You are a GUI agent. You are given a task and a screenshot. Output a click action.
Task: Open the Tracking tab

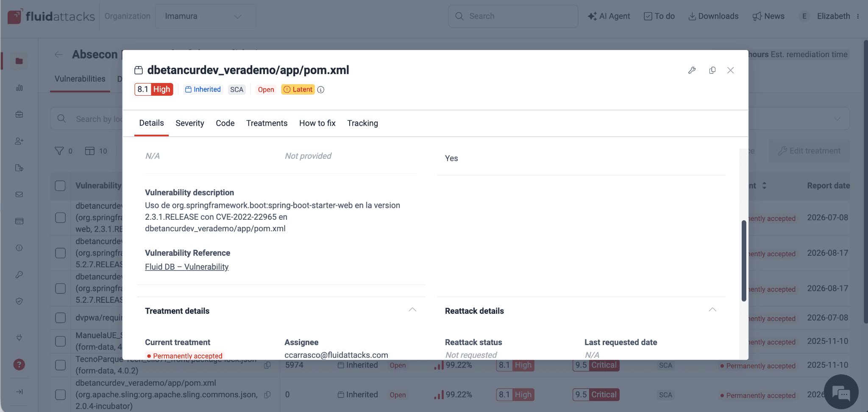point(363,123)
